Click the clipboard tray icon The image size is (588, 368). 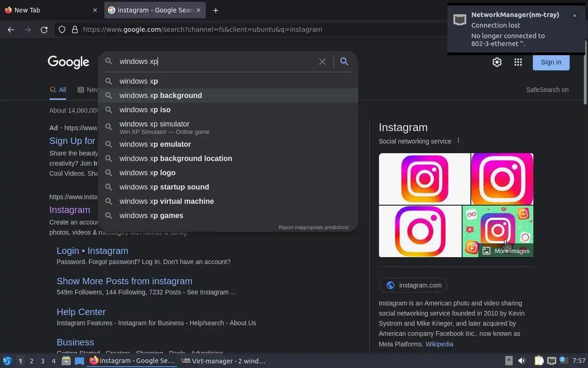[539, 361]
